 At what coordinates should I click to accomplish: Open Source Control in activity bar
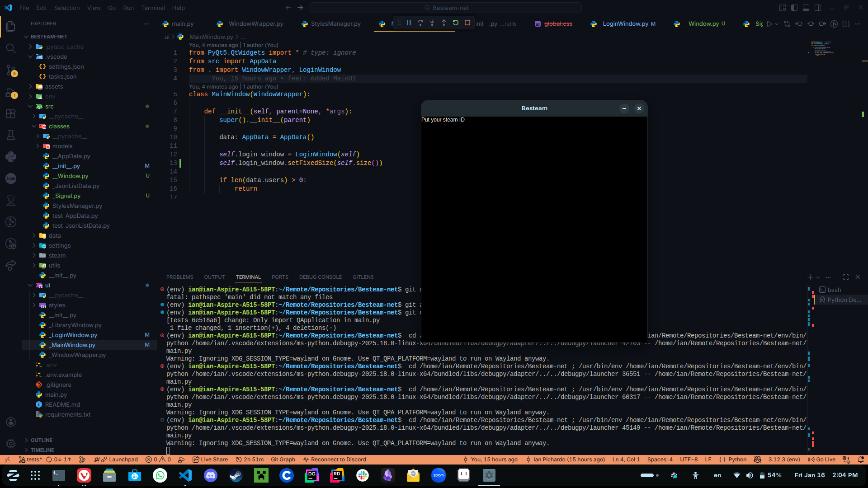click(x=11, y=70)
